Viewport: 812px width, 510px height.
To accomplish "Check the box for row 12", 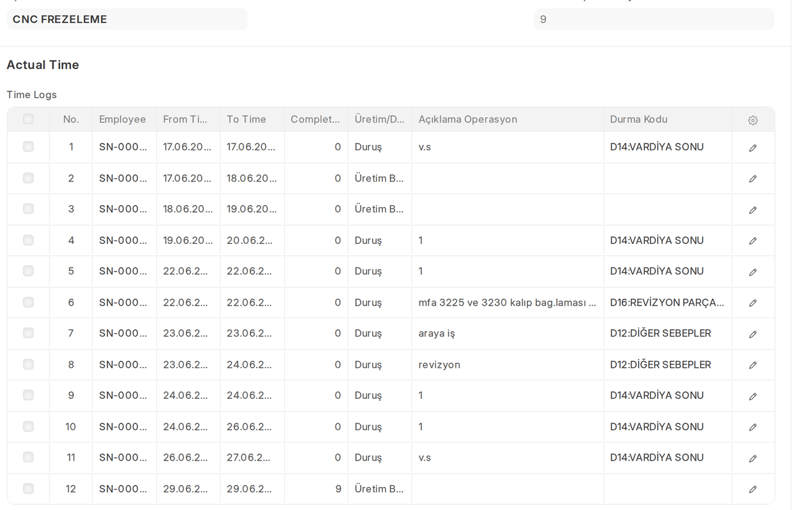I will pyautogui.click(x=28, y=488).
